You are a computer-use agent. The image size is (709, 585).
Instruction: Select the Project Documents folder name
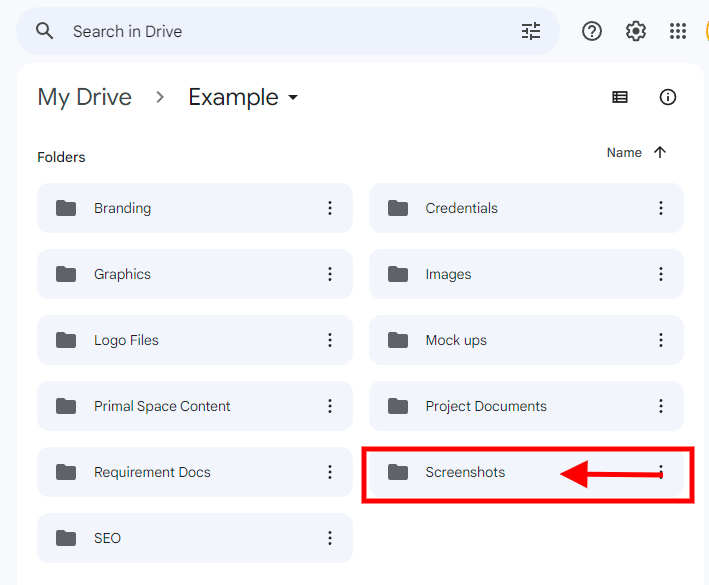[486, 406]
